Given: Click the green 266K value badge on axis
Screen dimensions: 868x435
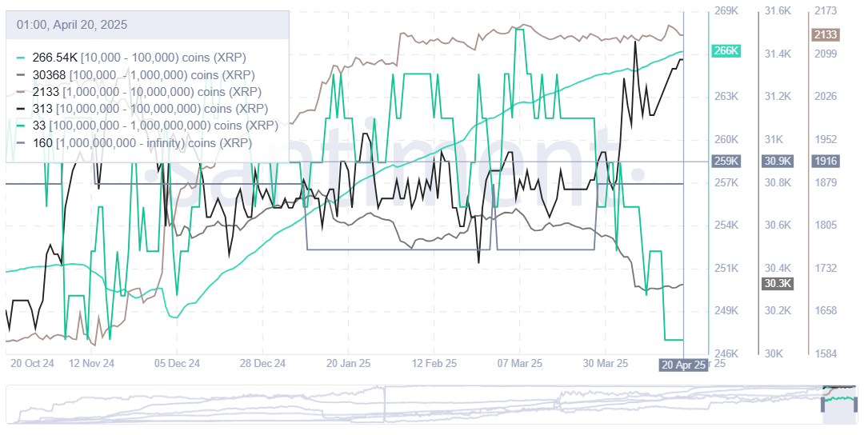Looking at the screenshot, I should pyautogui.click(x=726, y=51).
